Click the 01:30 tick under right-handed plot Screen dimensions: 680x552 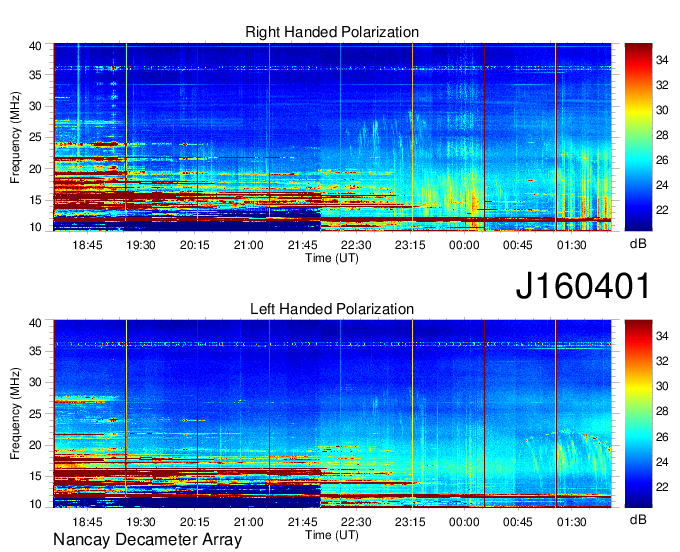coord(572,245)
